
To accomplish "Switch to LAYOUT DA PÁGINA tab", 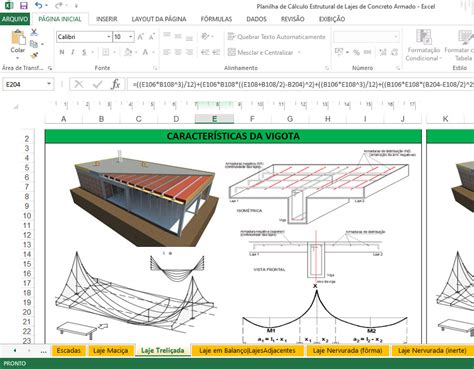I will coord(159,19).
